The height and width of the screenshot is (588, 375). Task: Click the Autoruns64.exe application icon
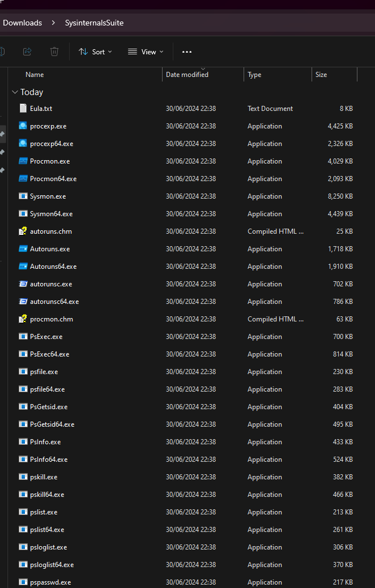pyautogui.click(x=23, y=266)
